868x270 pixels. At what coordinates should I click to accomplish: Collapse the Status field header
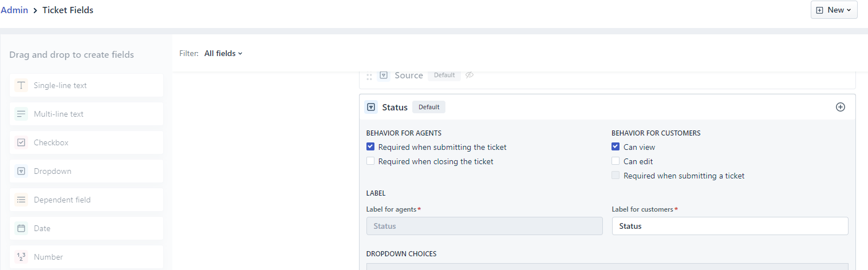pyautogui.click(x=607, y=107)
